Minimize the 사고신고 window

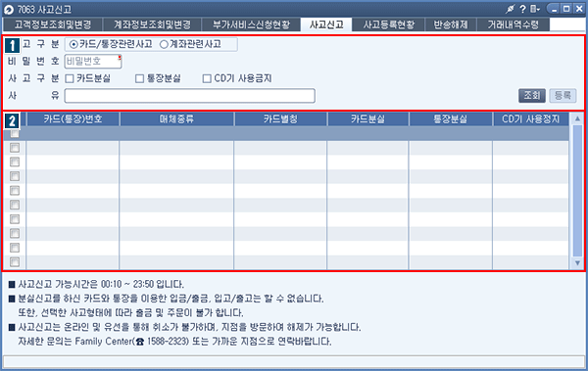tap(554, 9)
